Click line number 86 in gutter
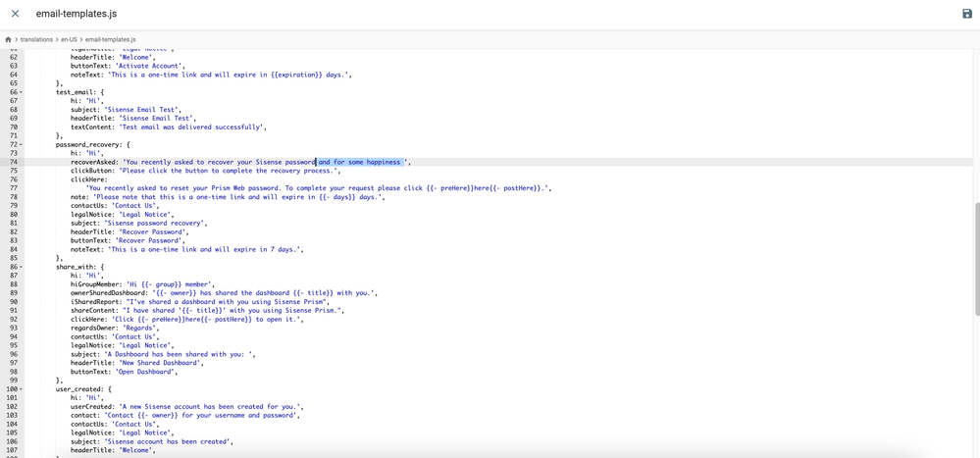Image resolution: width=980 pixels, height=458 pixels. (13, 267)
